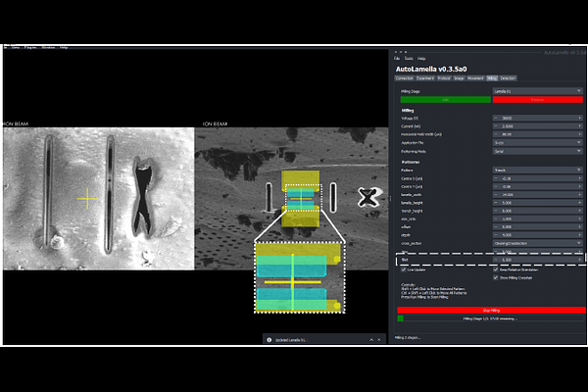Increase Centre X with its plus button
This screenshot has height=392, width=588.
[579, 178]
